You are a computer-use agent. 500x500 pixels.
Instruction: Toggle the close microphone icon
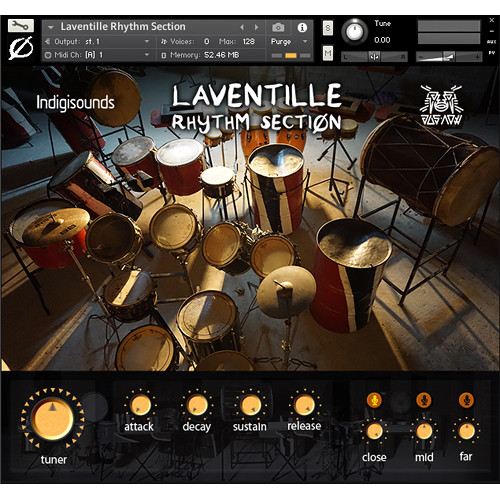(375, 400)
